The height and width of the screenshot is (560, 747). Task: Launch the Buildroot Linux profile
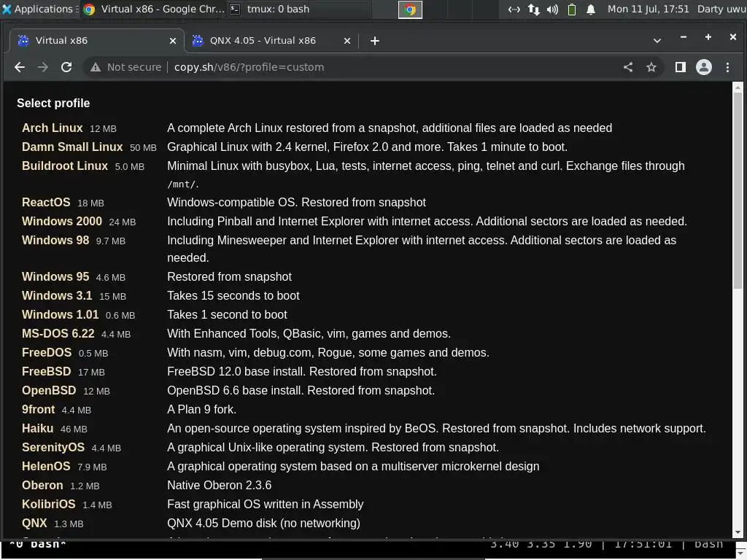[x=65, y=166]
